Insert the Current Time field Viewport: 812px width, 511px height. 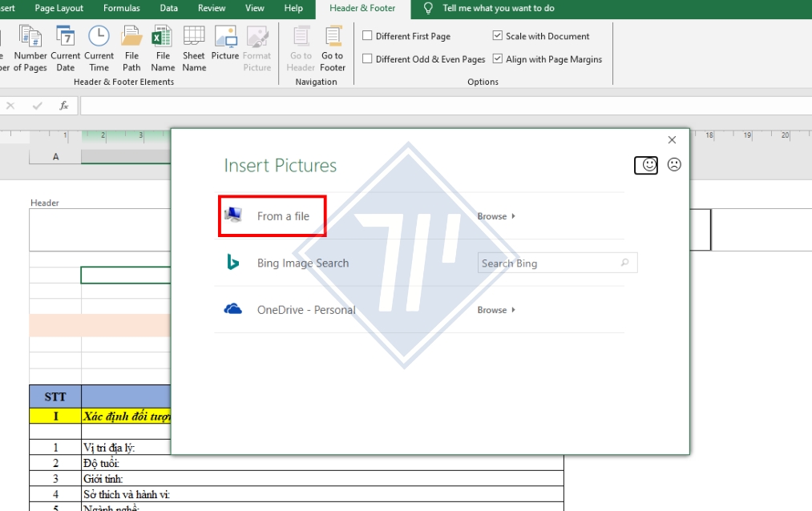coord(99,48)
